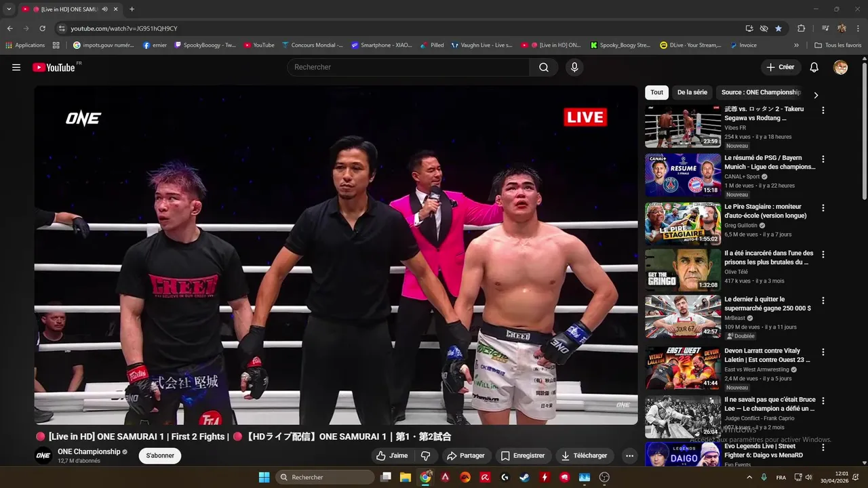Open options for the Bruce Lee video
This screenshot has height=488, width=868.
823,401
